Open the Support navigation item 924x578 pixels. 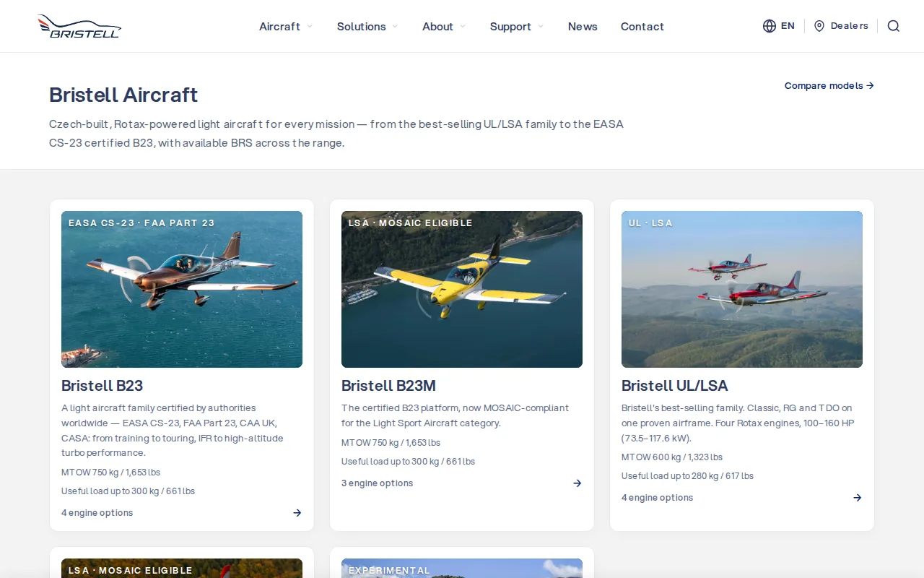click(x=510, y=27)
